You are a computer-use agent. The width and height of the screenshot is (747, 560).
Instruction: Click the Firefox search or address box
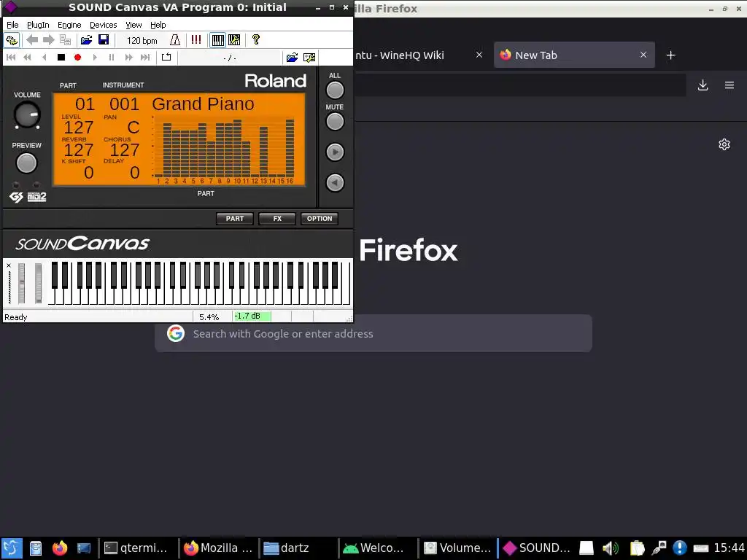pos(373,333)
